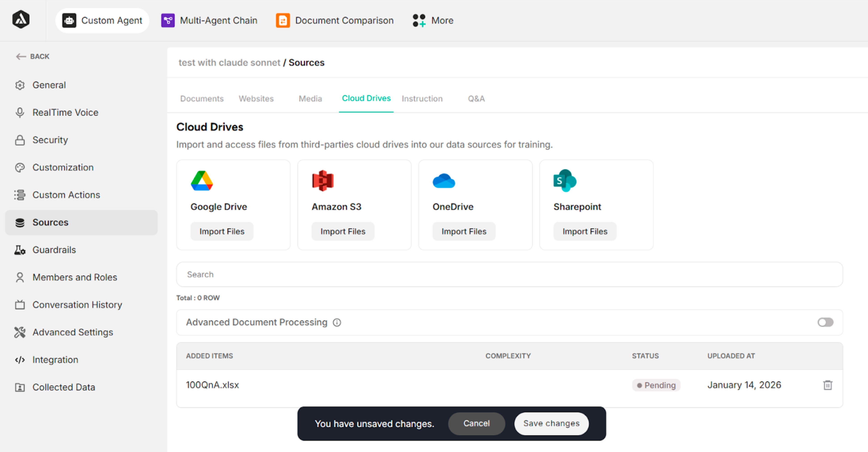Import Files from Google Drive
The image size is (868, 452).
(x=222, y=231)
